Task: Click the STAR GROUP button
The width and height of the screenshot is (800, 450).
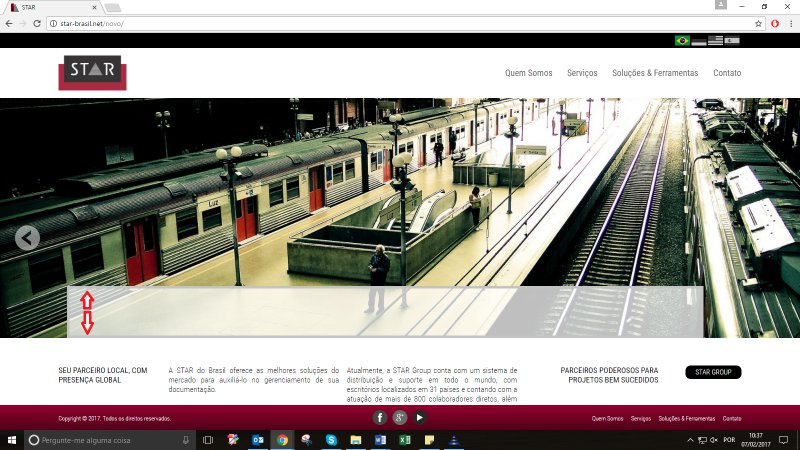Action: pyautogui.click(x=713, y=372)
